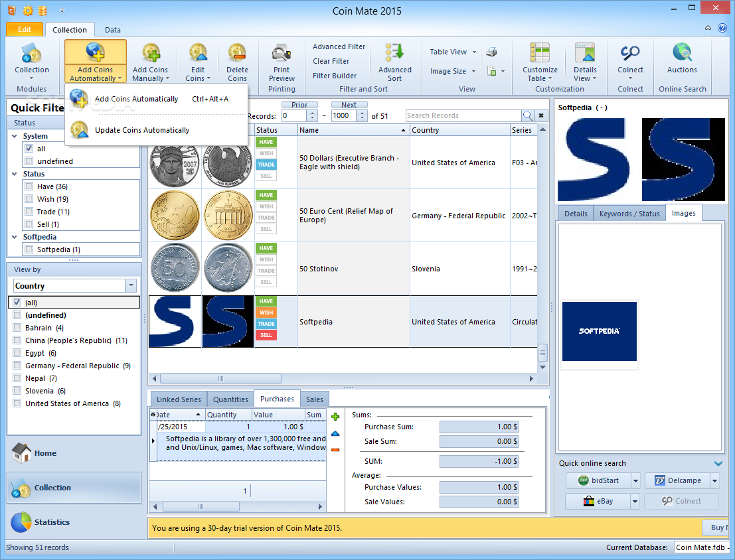
Task: Toggle TRADE status on 50 Dollars row
Action: pyautogui.click(x=266, y=165)
